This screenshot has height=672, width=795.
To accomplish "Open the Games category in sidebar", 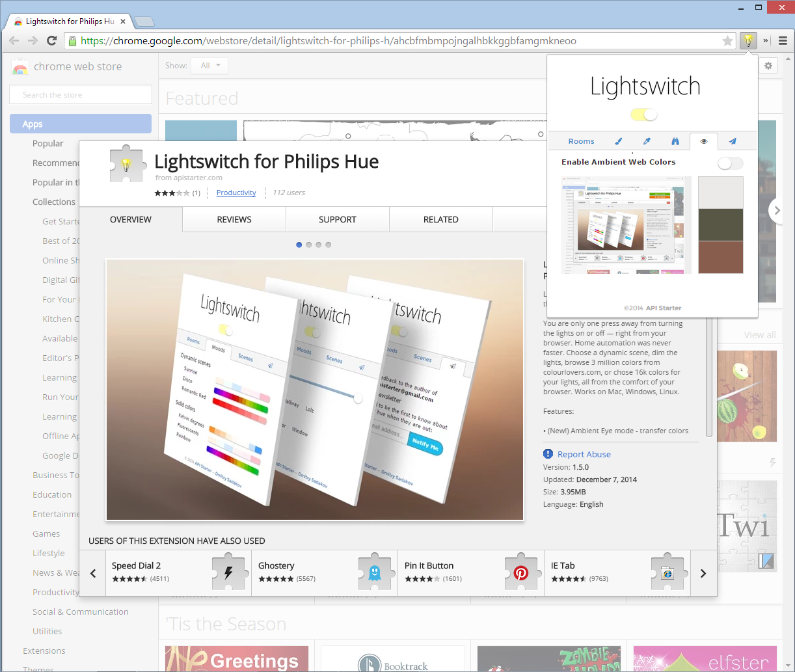I will coord(46,533).
